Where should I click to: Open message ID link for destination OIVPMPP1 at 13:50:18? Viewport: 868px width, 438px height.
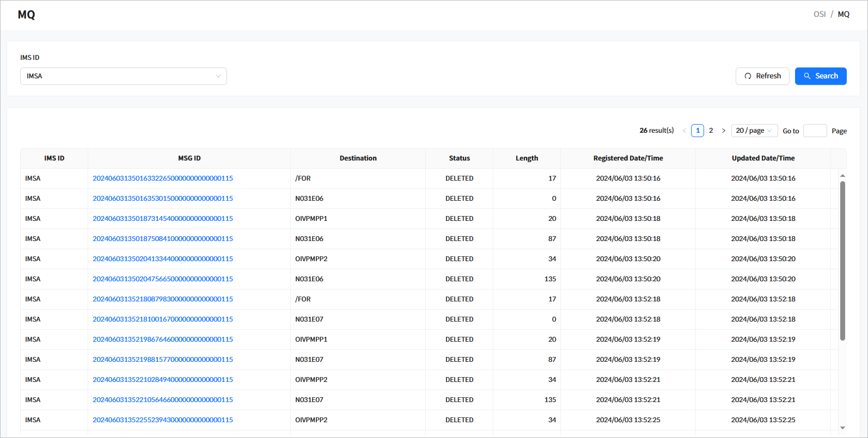163,219
